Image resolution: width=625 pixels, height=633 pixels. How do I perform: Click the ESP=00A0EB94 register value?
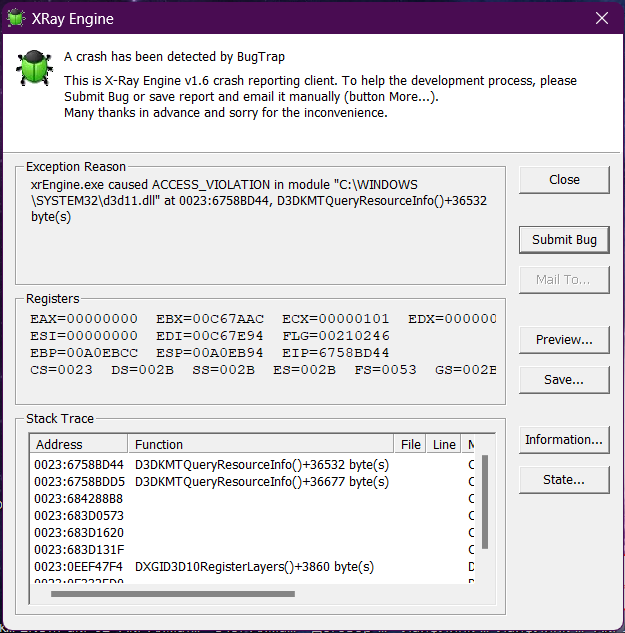coord(210,353)
